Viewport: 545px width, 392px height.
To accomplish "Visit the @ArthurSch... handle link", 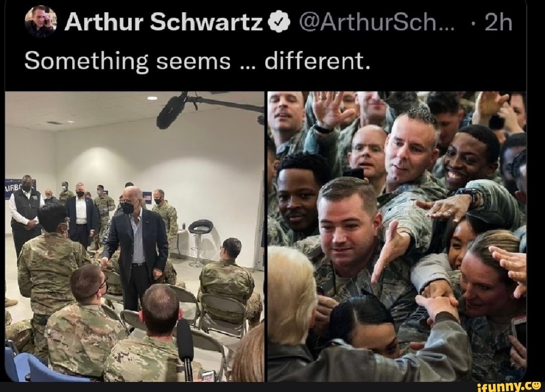I will tap(376, 23).
